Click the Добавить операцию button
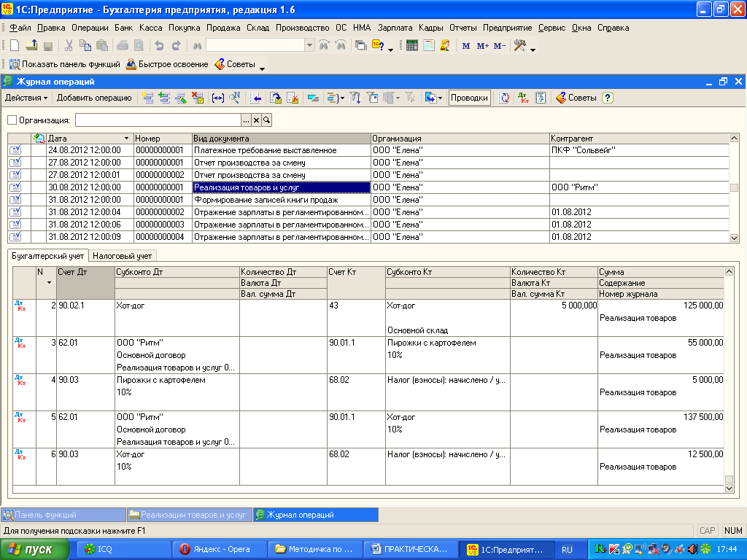 pyautogui.click(x=94, y=98)
